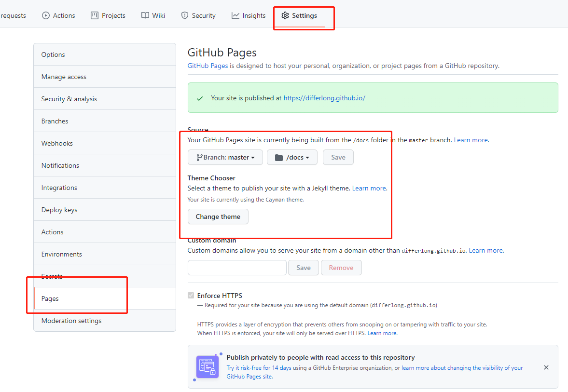Click the Actions play icon
Image resolution: width=568 pixels, height=392 pixels.
click(x=46, y=15)
